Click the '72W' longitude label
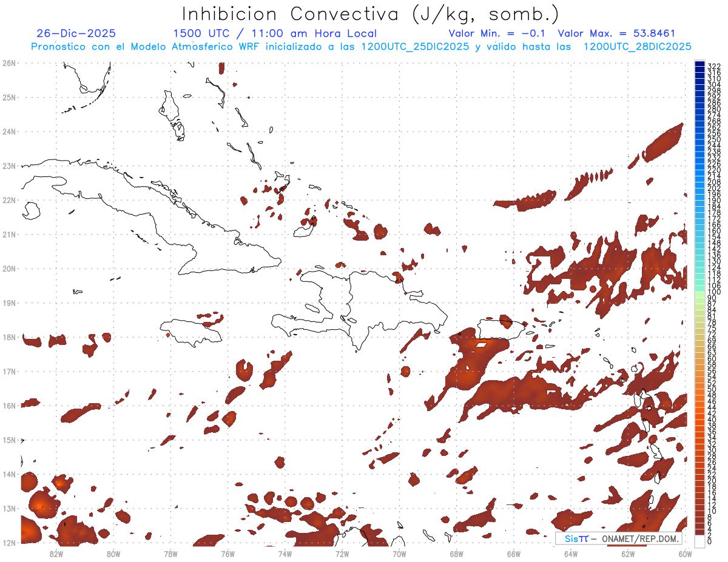The height and width of the screenshot is (562, 728). (x=342, y=554)
